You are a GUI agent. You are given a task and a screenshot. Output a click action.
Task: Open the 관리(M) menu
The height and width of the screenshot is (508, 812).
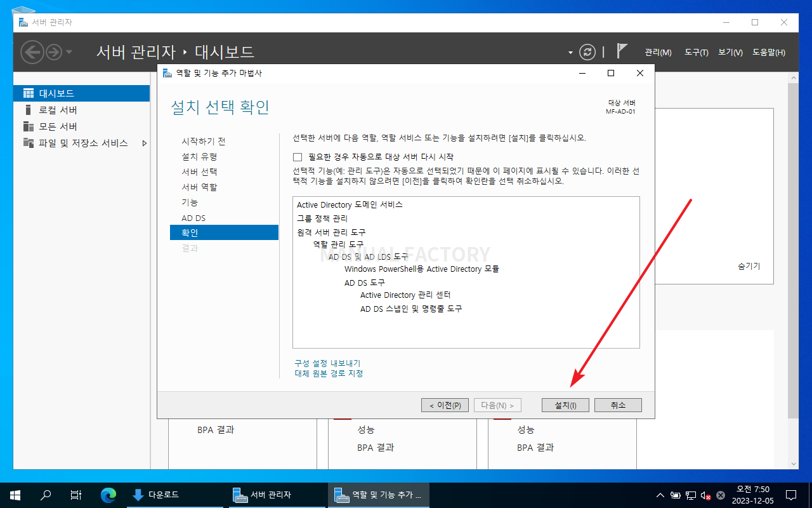click(658, 52)
